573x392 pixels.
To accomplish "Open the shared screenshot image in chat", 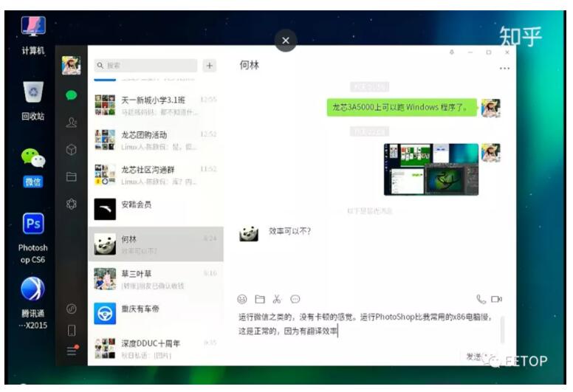I will (430, 169).
